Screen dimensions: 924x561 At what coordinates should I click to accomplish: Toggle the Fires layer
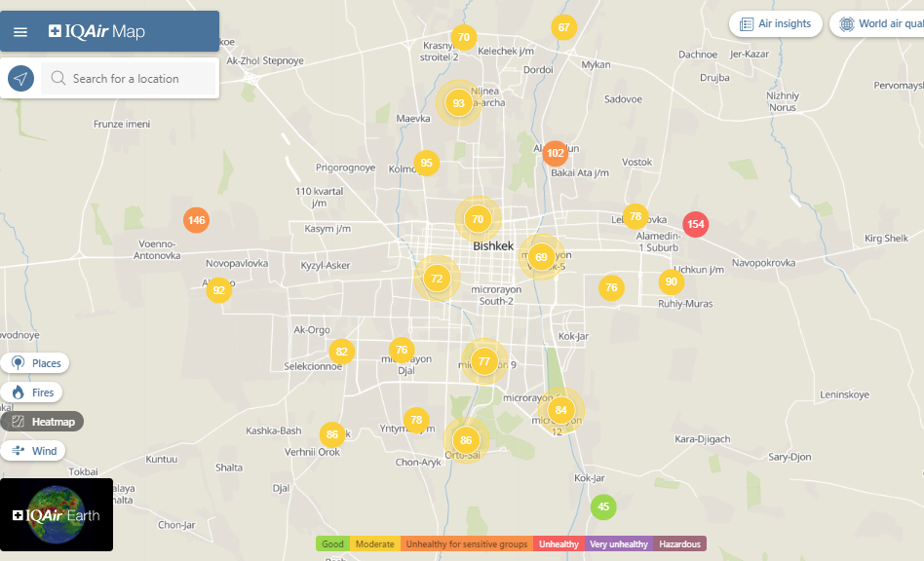click(32, 393)
